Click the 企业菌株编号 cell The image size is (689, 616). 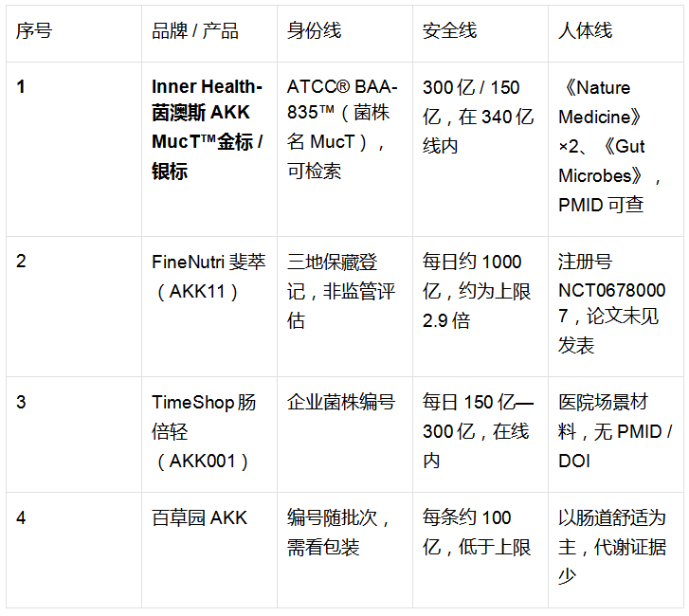click(x=345, y=434)
